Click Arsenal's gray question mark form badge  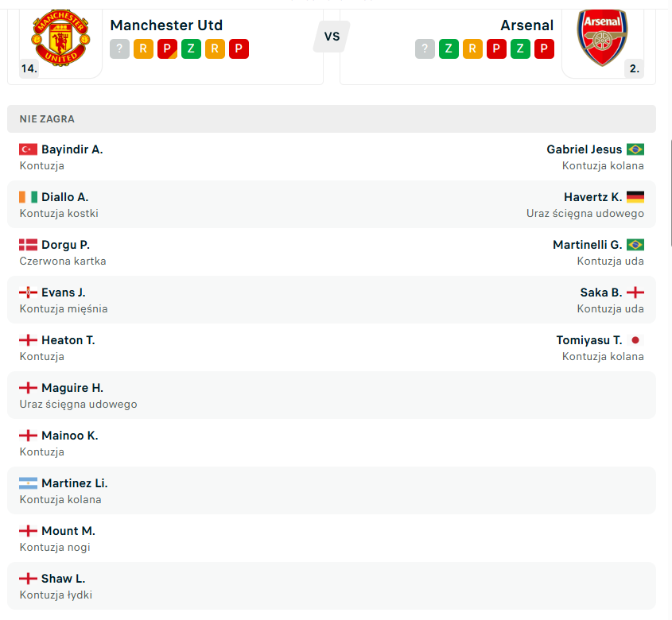point(425,48)
